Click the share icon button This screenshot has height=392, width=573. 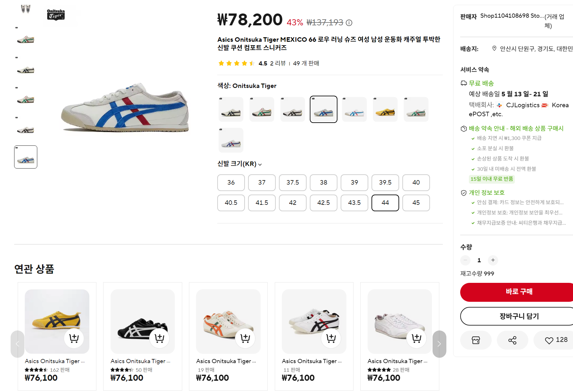512,340
